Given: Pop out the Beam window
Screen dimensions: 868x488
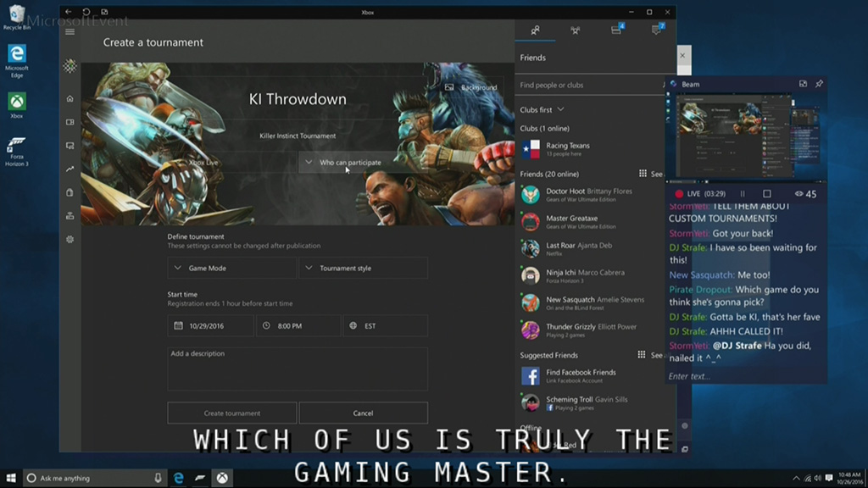Looking at the screenshot, I should pos(803,84).
